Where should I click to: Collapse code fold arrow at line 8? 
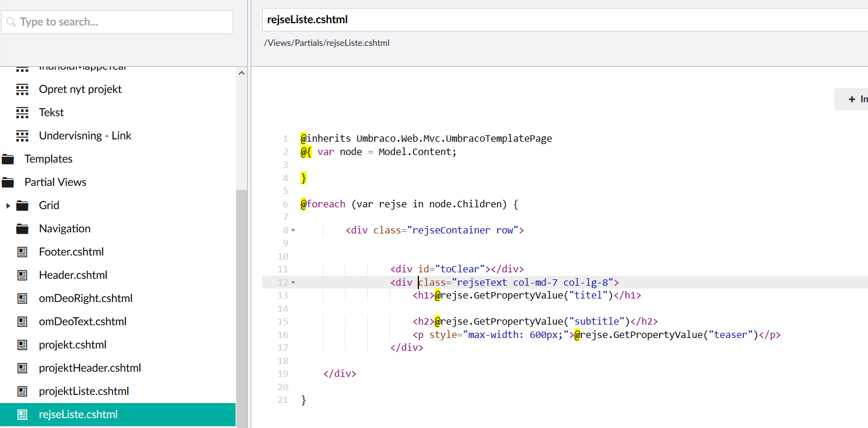point(293,231)
